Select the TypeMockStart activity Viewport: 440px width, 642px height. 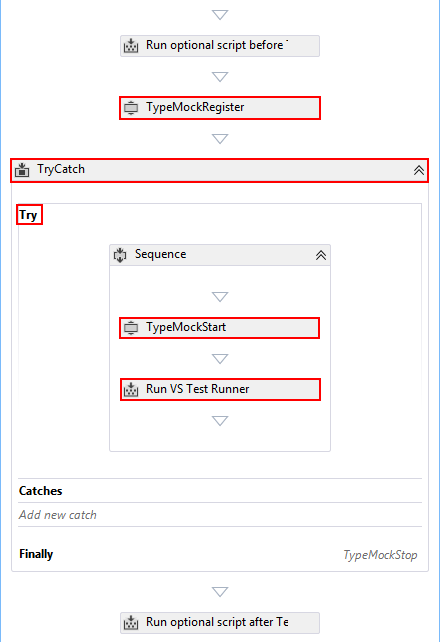[219, 328]
